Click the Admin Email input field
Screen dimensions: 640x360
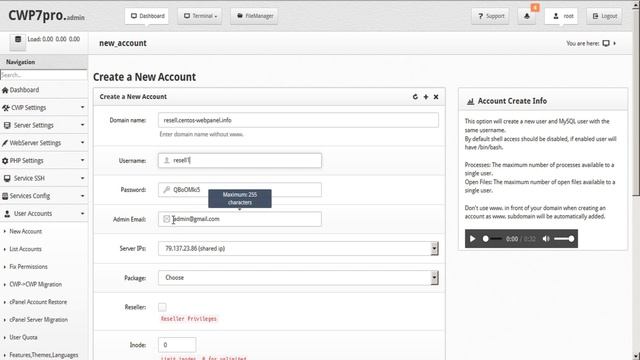pyautogui.click(x=240, y=219)
